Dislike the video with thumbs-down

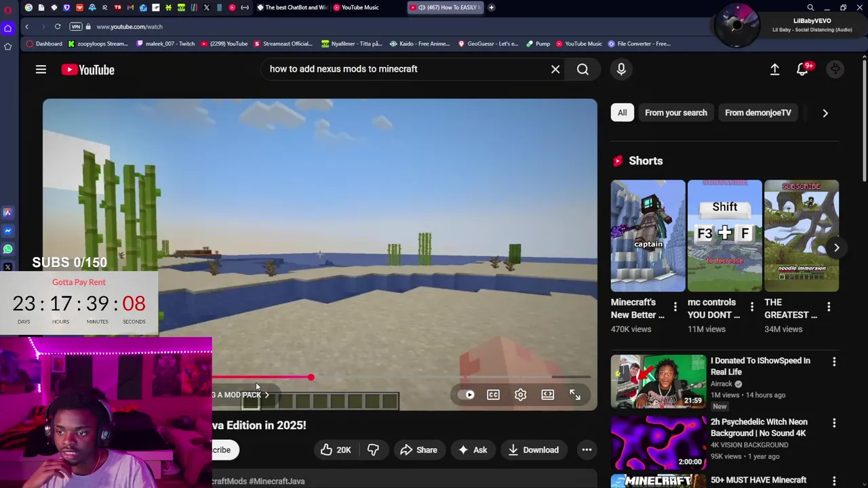pos(373,450)
